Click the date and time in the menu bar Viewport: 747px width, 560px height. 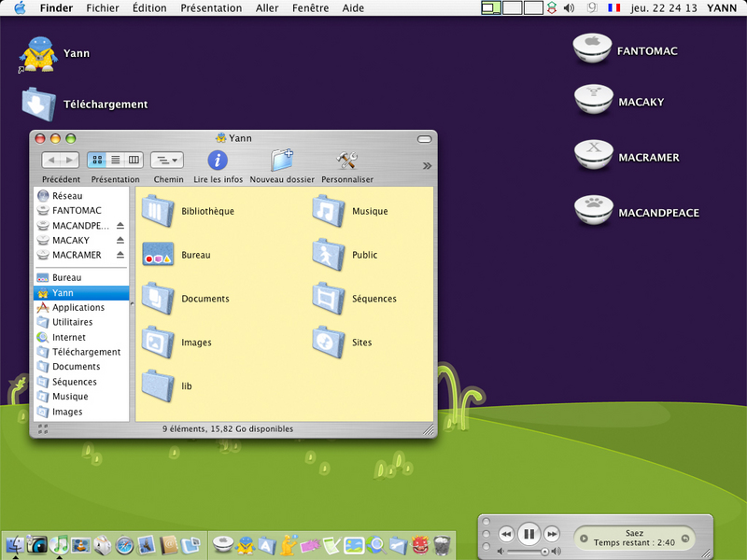(x=664, y=8)
